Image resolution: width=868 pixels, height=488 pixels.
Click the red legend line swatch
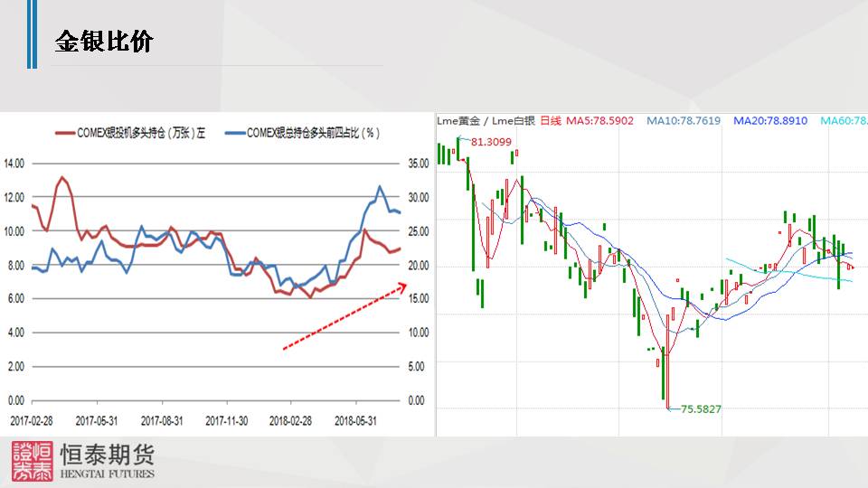(65, 133)
